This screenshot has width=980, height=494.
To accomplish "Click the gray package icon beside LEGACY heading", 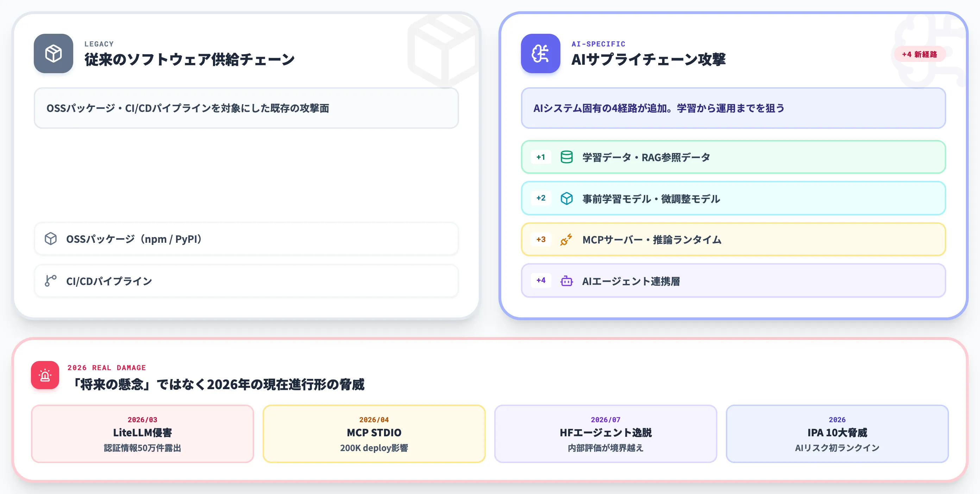I will [53, 53].
